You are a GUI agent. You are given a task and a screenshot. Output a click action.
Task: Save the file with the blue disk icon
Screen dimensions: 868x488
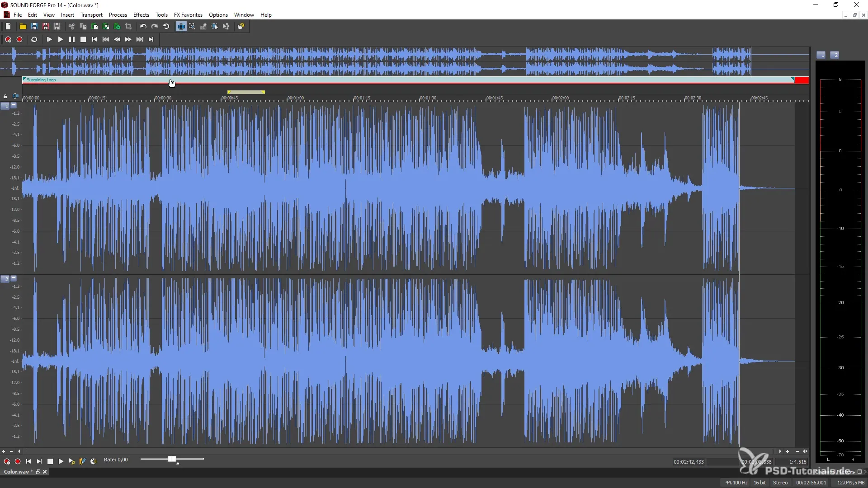34,26
